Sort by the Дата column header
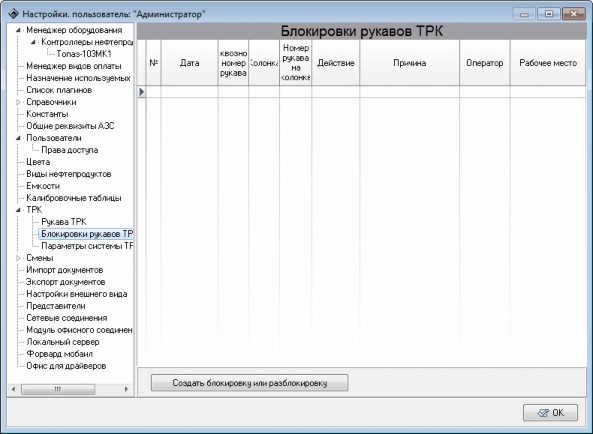593x434 pixels. 189,63
